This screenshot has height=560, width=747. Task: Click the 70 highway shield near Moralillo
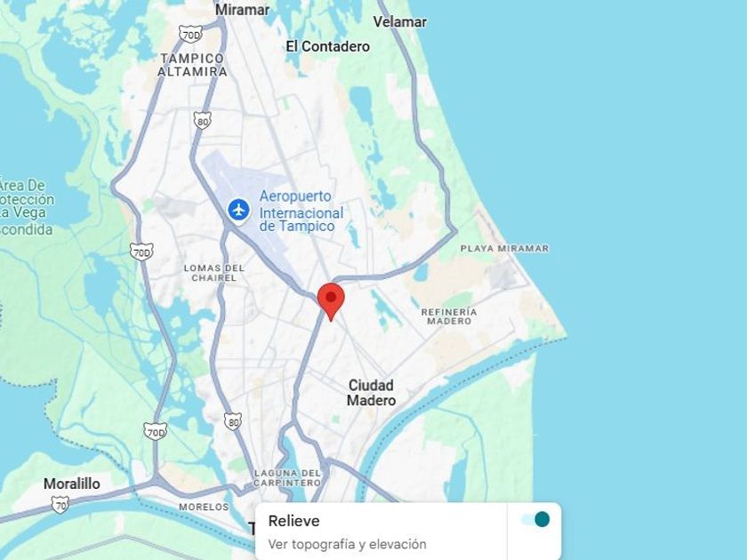tap(60, 505)
